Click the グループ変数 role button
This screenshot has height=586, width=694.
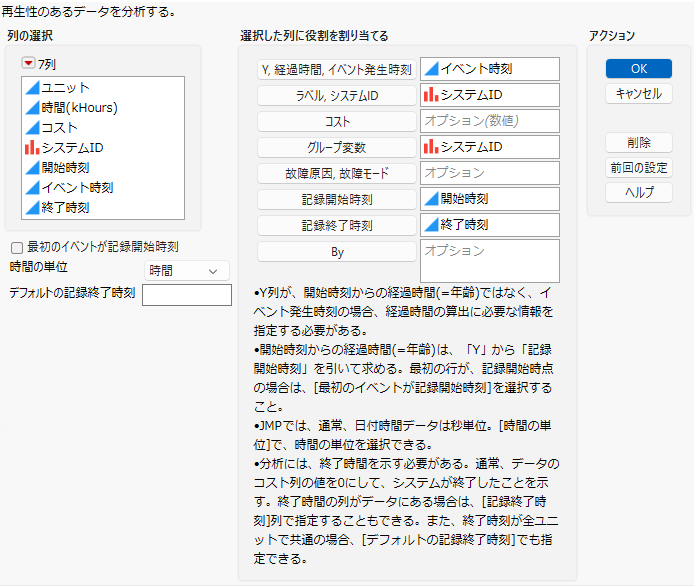(x=336, y=147)
